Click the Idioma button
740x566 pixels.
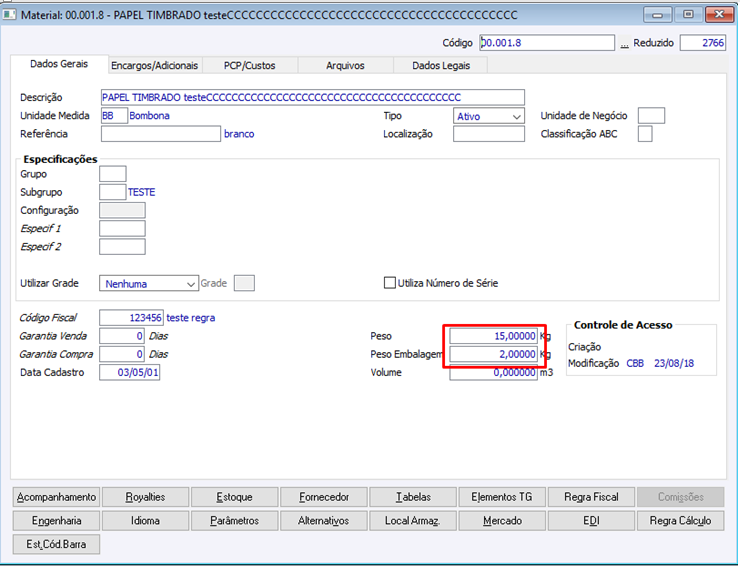pos(145,521)
